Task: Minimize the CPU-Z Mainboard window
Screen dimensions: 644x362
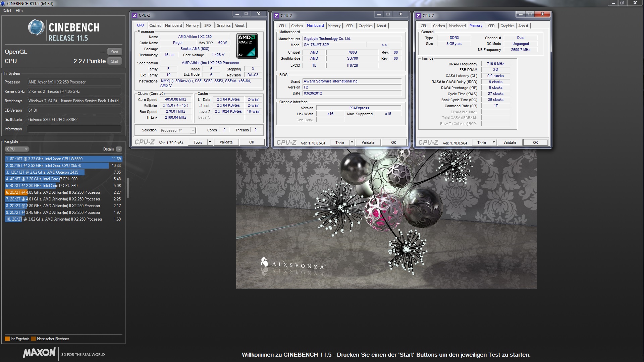Action: click(x=379, y=14)
